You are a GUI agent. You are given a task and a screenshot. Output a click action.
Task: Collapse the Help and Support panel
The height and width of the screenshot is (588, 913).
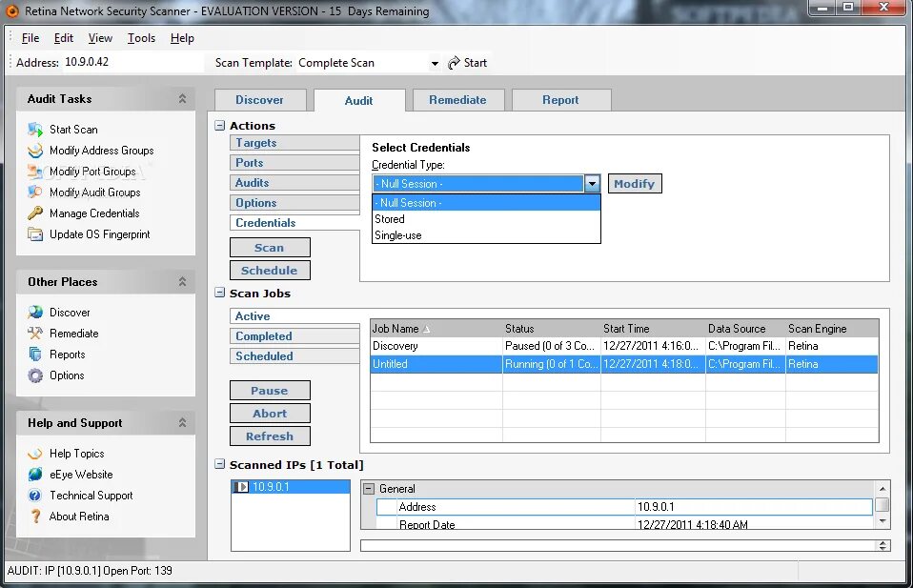coord(182,423)
